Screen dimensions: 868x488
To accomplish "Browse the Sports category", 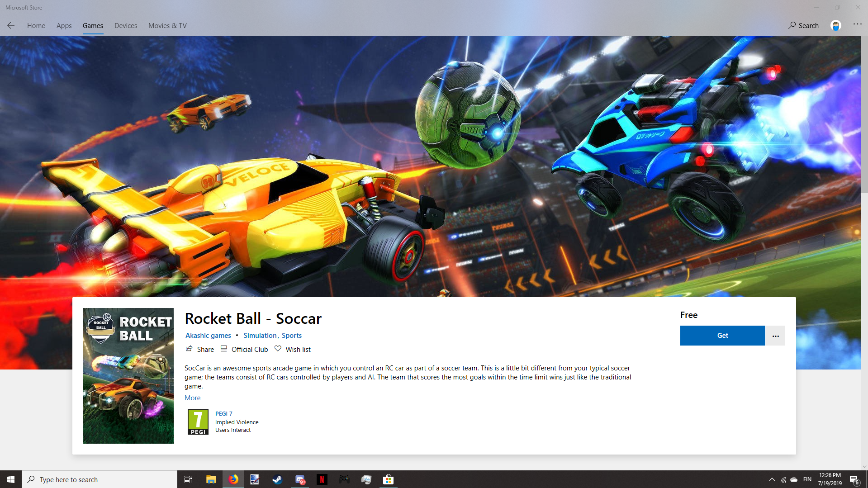I will pyautogui.click(x=292, y=336).
